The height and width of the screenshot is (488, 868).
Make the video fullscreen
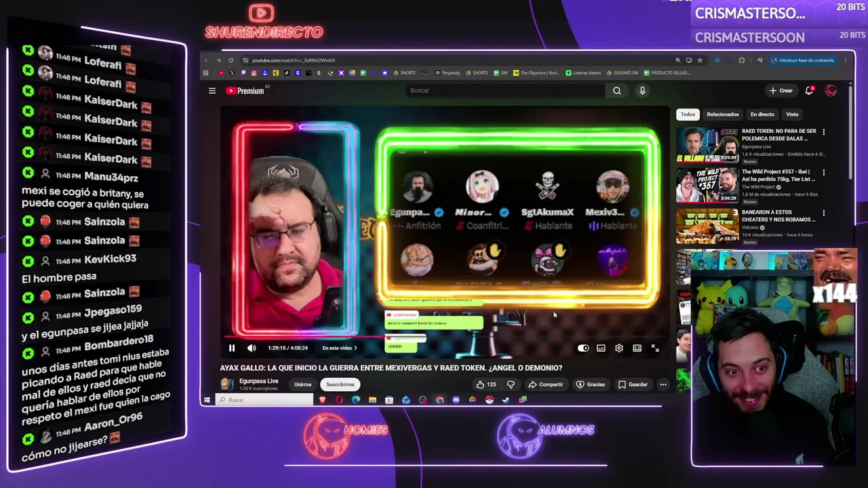coord(655,348)
